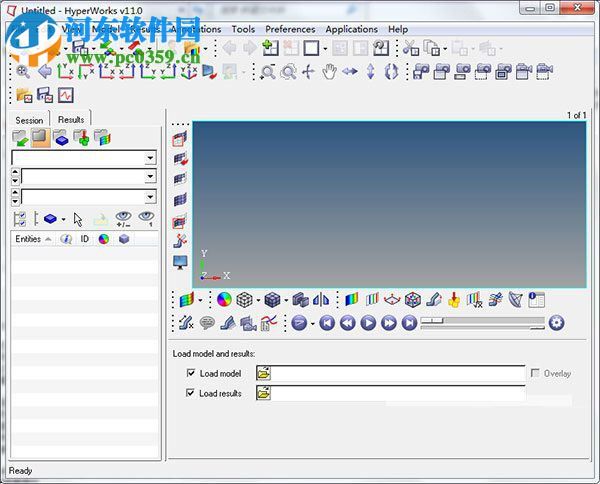Uncheck the Load results checkbox

coord(190,393)
